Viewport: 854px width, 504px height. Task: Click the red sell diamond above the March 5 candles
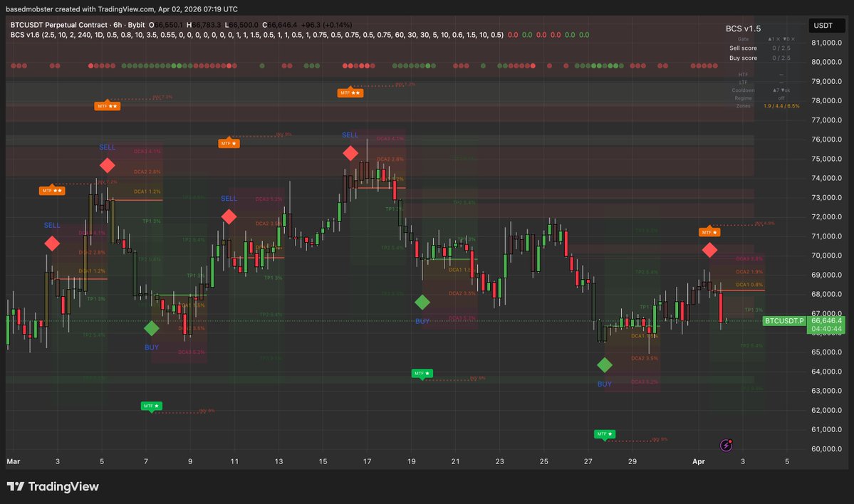pos(108,165)
